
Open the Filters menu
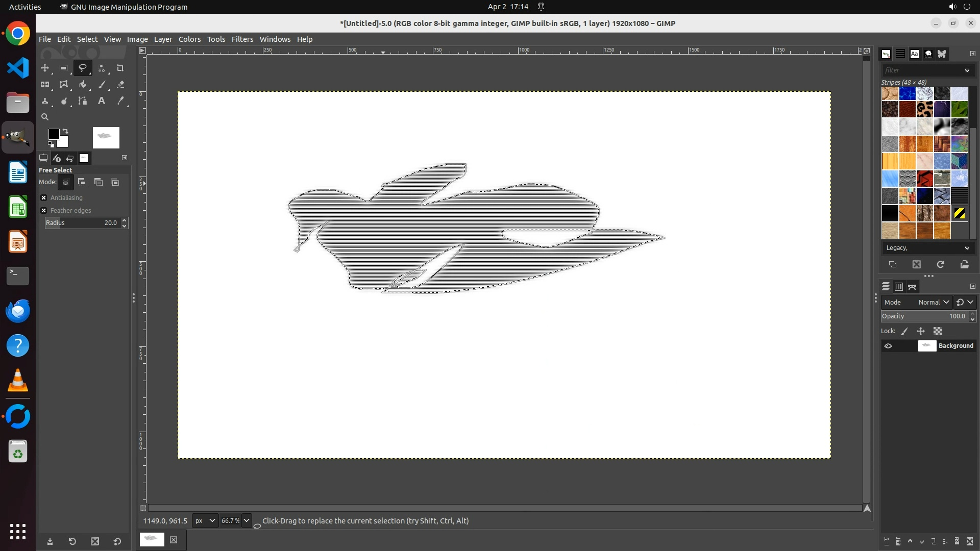(x=242, y=39)
